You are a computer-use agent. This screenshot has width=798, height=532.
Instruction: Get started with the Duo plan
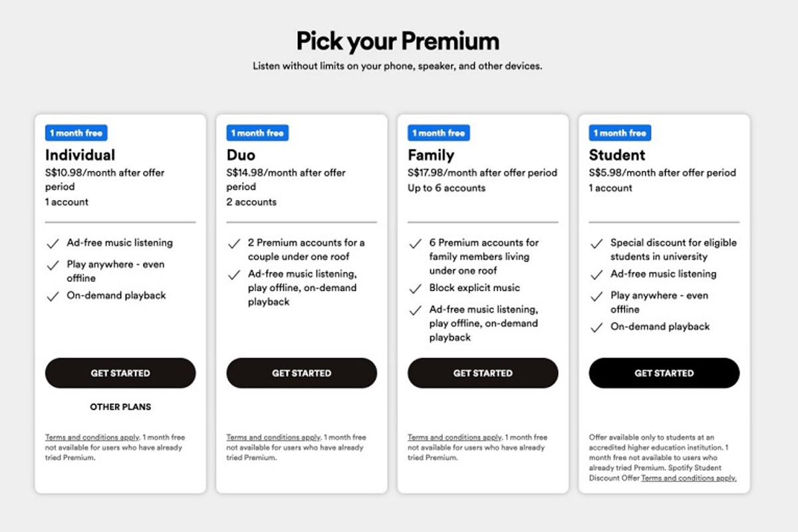[301, 373]
